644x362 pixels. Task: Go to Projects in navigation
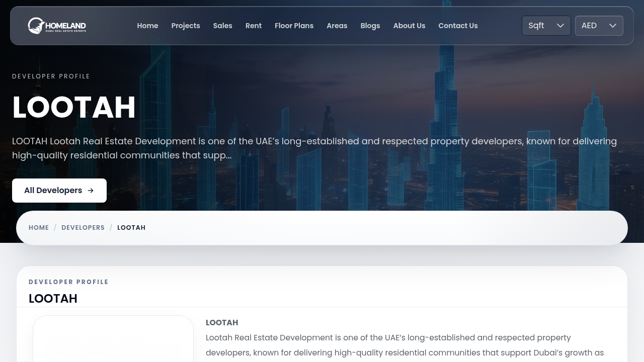[186, 26]
